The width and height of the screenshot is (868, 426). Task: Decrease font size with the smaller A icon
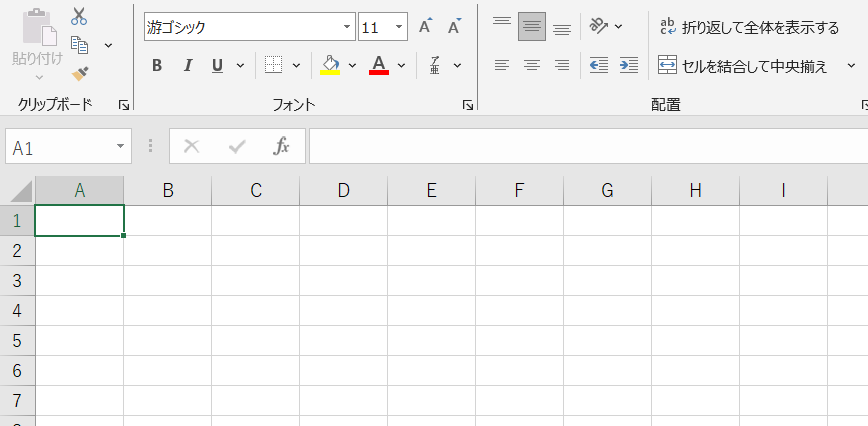(454, 27)
